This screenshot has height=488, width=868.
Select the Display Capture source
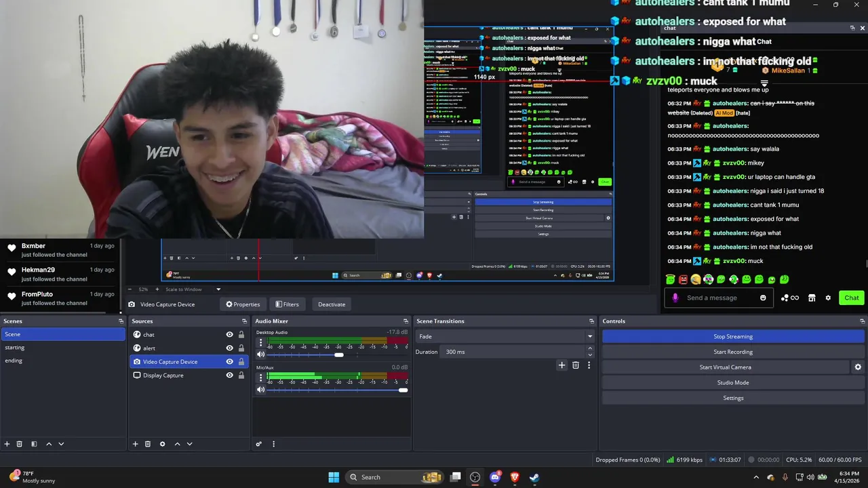click(x=189, y=375)
